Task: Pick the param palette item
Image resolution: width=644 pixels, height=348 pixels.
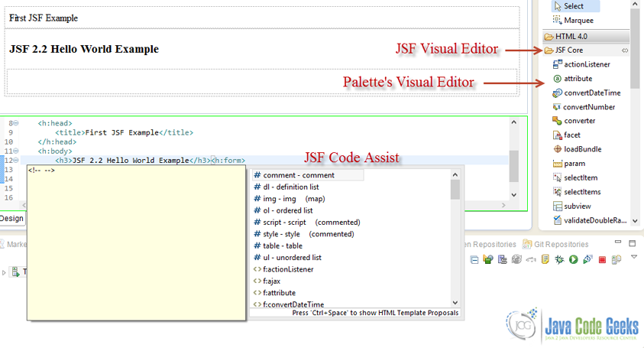Action: tap(569, 164)
